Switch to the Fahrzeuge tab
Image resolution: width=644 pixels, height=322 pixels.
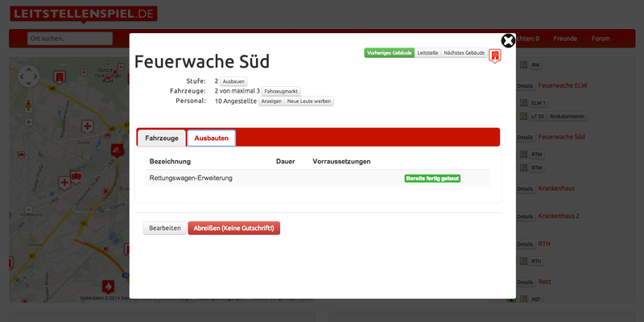(162, 138)
